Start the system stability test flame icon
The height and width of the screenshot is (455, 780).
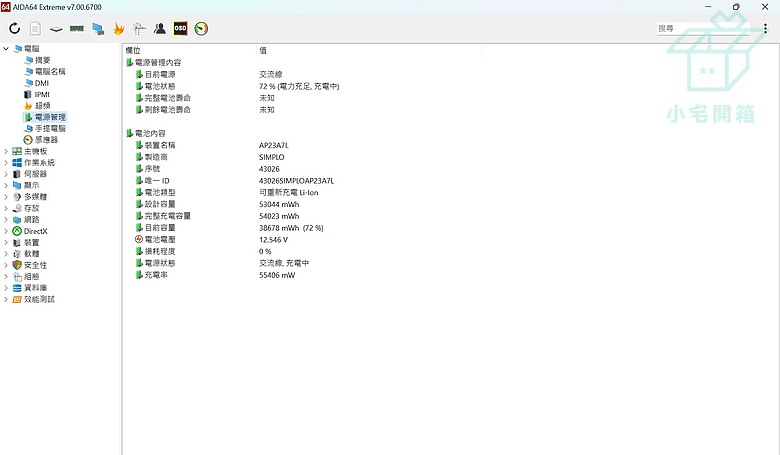point(118,29)
